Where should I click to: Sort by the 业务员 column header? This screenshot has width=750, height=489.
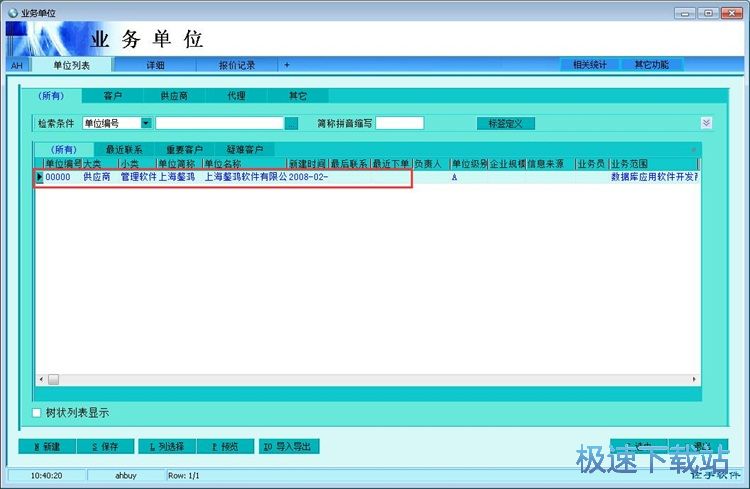[x=592, y=164]
